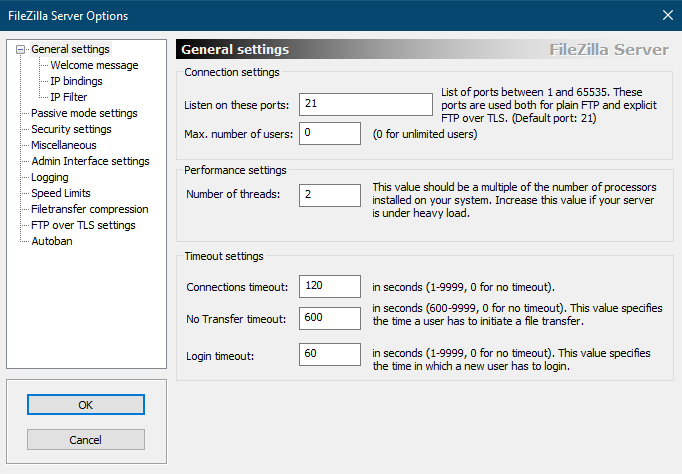Open FTP over TLS settings
This screenshot has width=682, height=474.
[x=83, y=225]
